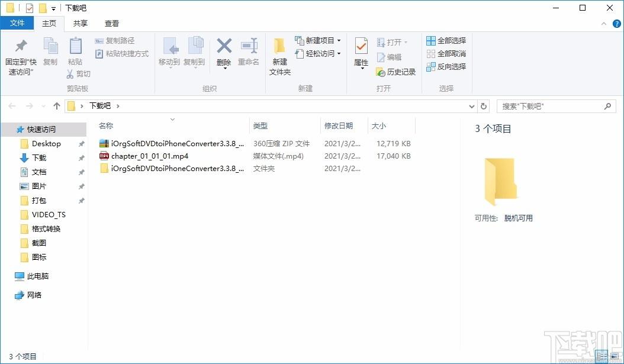Screen dimensions: 624x364
Task: Click the folder thumbnail in the preview pane
Action: pos(501,181)
